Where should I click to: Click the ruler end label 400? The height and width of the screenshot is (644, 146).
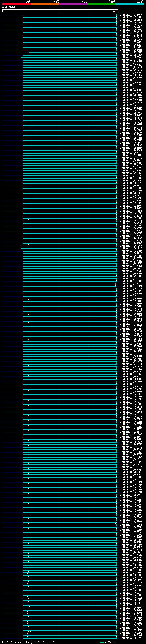(x=115, y=11)
